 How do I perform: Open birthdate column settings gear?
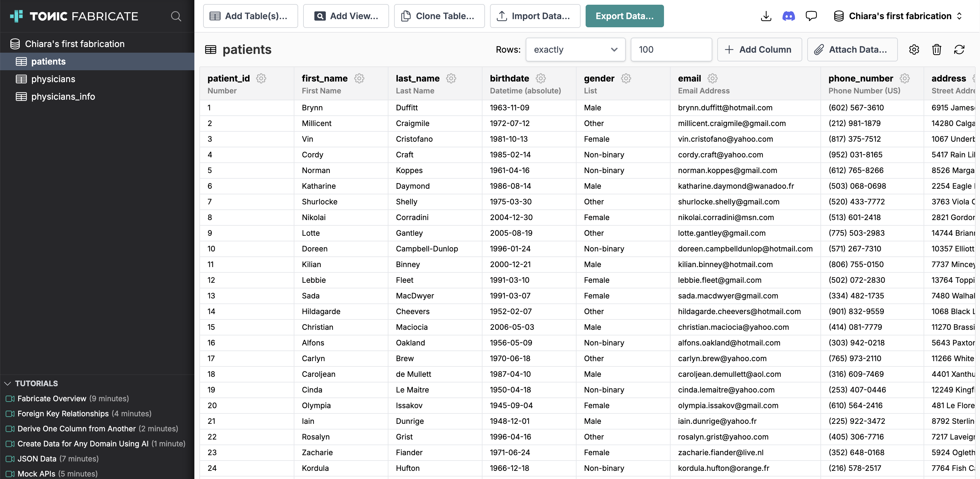(x=540, y=78)
